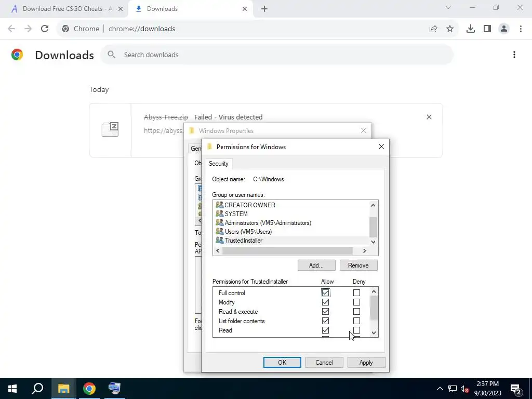This screenshot has width=532, height=399.
Task: Toggle Allow checkbox for Read
Action: [325, 330]
